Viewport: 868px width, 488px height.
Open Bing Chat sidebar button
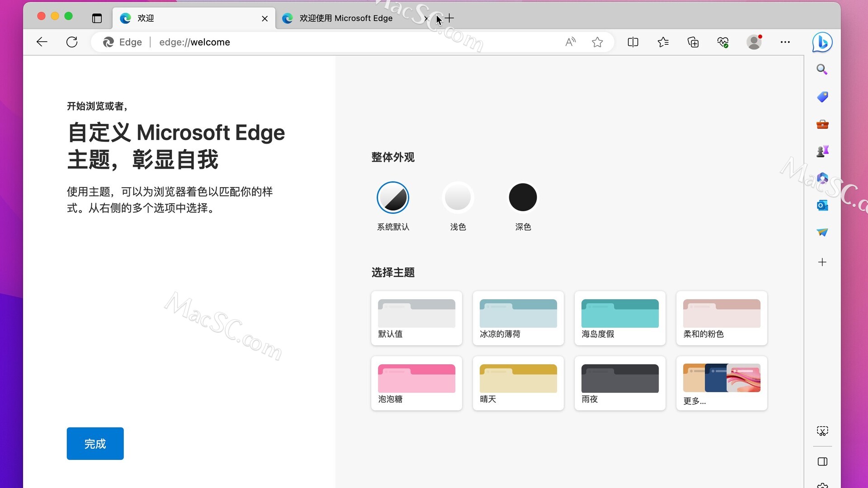coord(822,42)
